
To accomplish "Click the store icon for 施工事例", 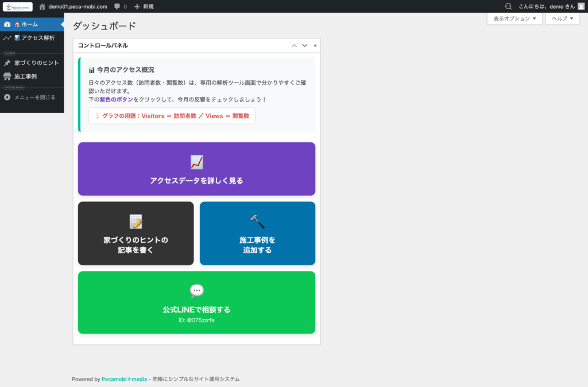I will tap(7, 76).
